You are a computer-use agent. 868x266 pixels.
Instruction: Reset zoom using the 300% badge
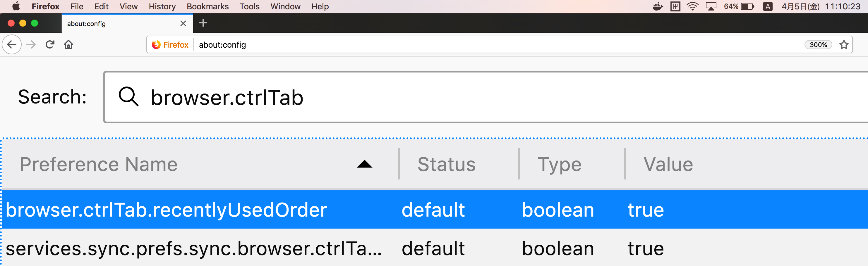818,45
